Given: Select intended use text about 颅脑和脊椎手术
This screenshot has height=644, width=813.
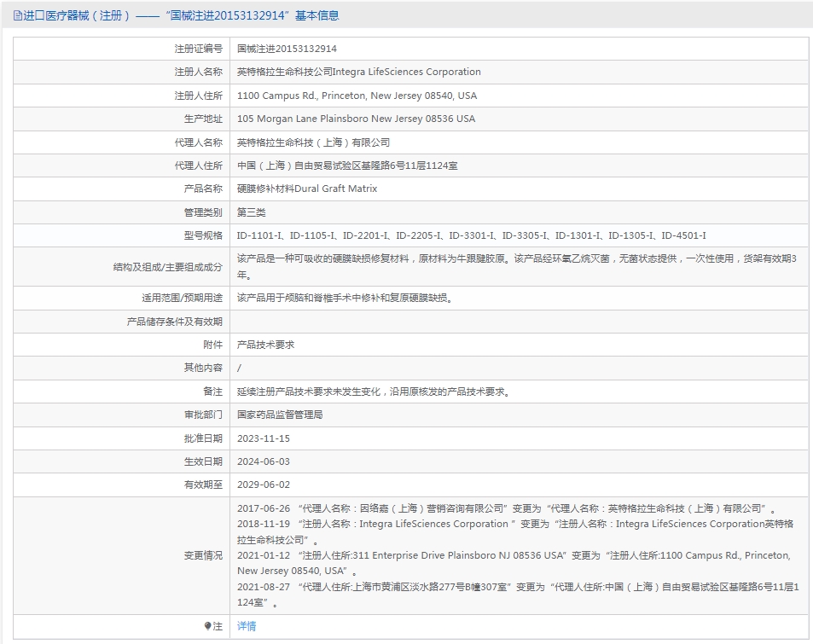Looking at the screenshot, I should (346, 299).
